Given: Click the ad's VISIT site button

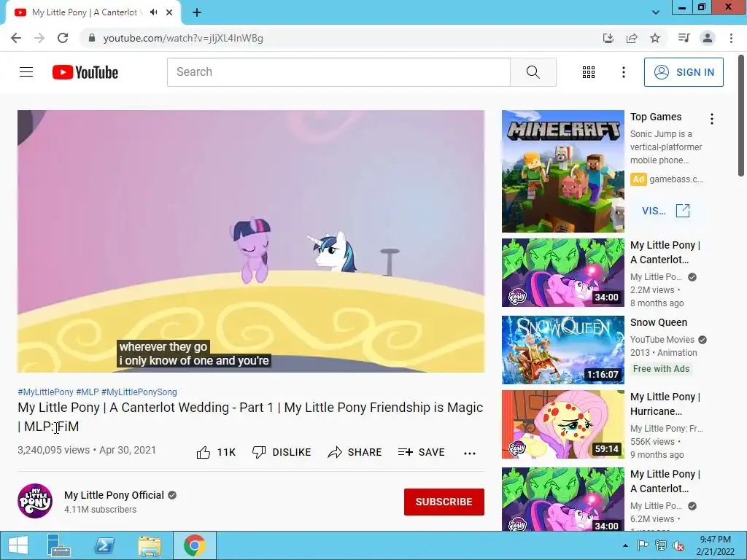Looking at the screenshot, I should (x=665, y=211).
